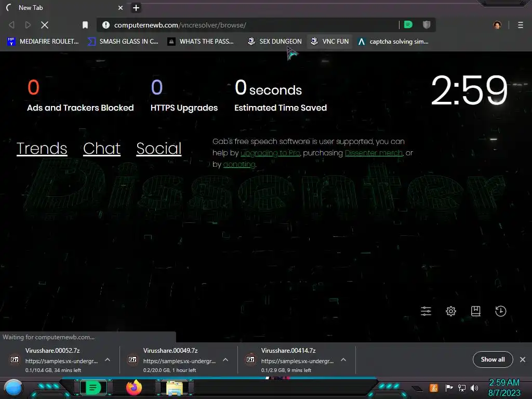The width and height of the screenshot is (532, 399).
Task: Click the 2:59 clock widget
Action: coord(469,90)
